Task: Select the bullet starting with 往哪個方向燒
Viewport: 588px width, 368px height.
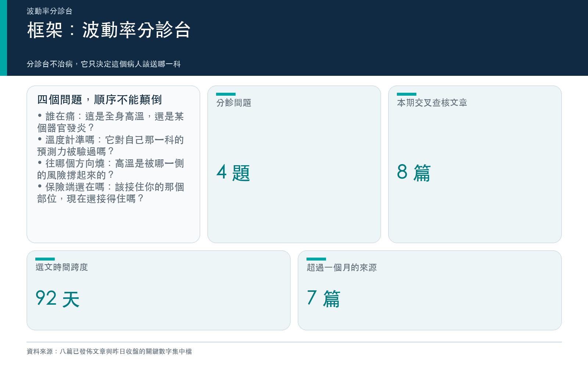Action: [x=110, y=169]
